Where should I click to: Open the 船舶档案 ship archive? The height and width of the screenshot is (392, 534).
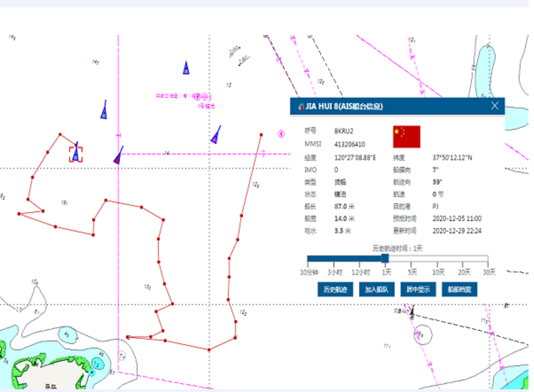458,289
